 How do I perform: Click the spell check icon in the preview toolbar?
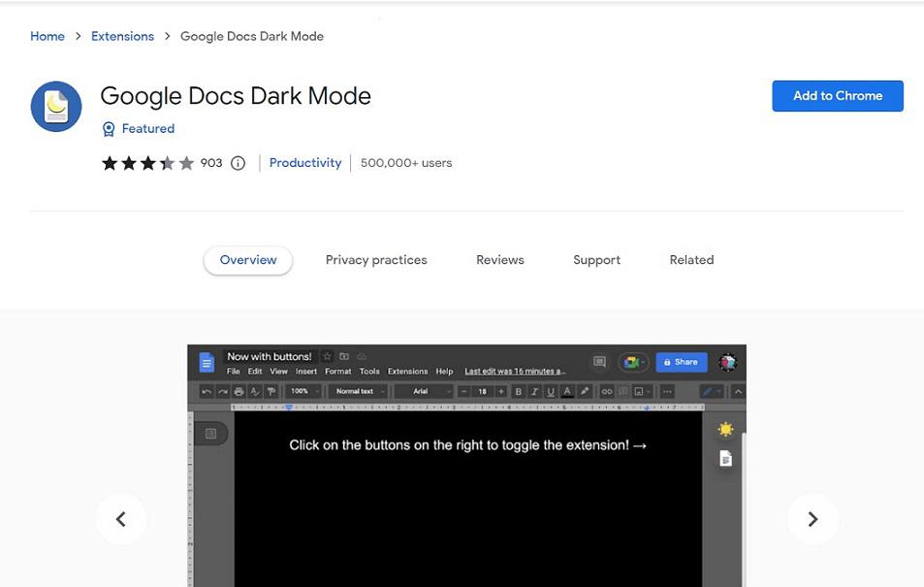click(255, 391)
